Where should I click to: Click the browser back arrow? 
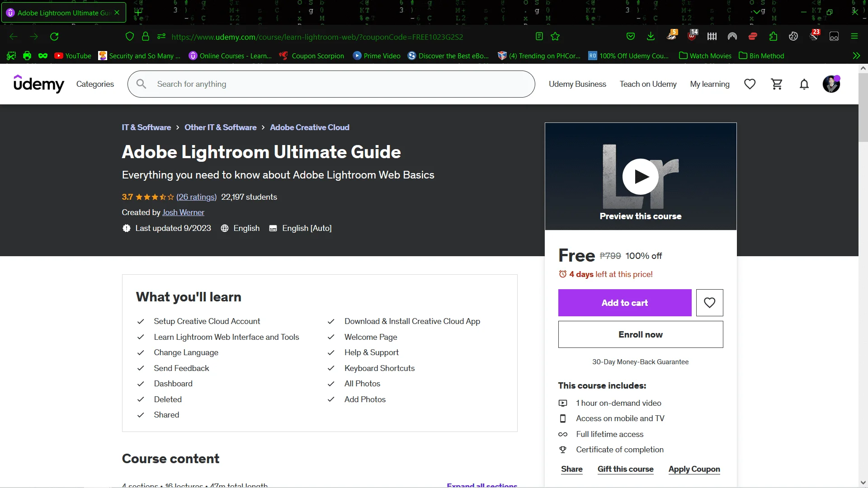14,37
